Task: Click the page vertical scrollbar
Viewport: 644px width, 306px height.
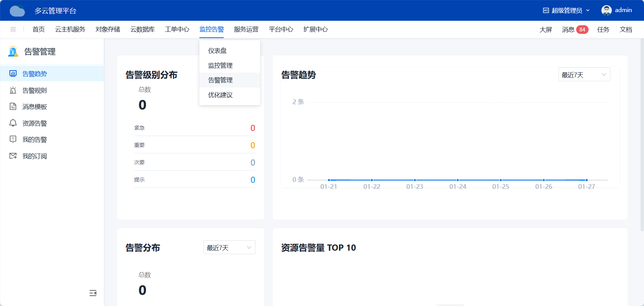Action: tap(642, 138)
